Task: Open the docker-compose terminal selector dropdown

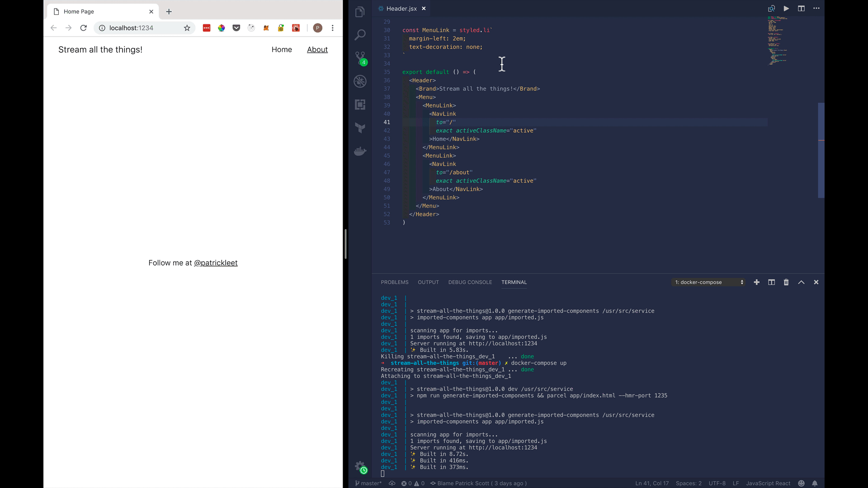Action: [708, 282]
